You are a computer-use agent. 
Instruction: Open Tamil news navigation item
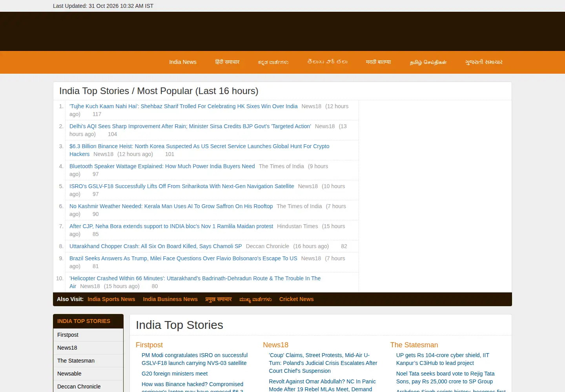(x=428, y=62)
